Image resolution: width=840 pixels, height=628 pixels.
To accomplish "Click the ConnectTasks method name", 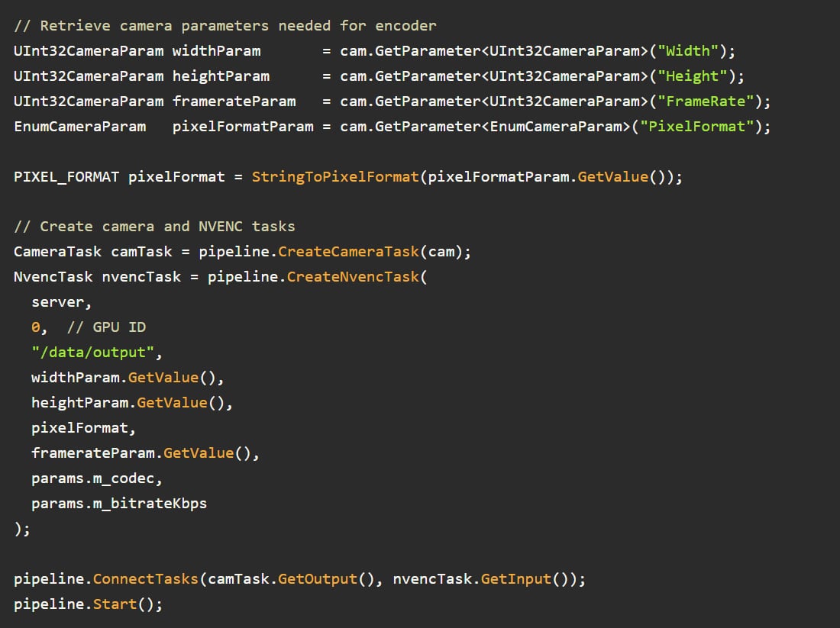I will click(146, 579).
